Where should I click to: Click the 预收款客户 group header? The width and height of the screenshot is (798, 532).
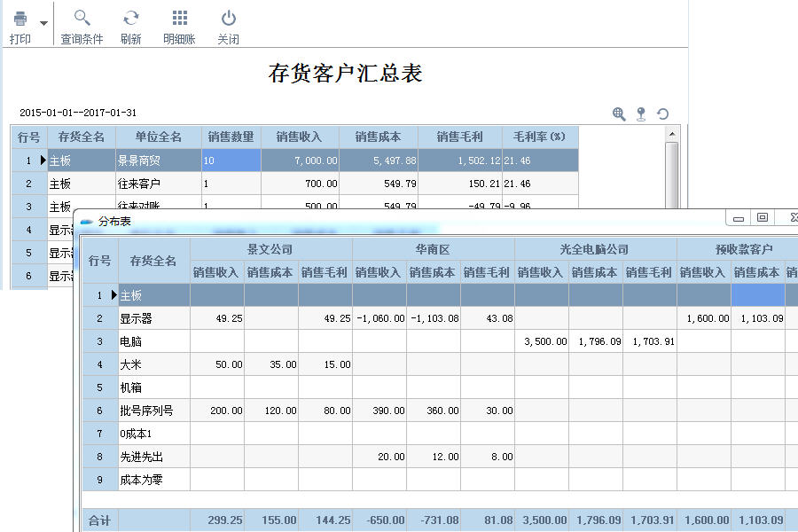738,249
